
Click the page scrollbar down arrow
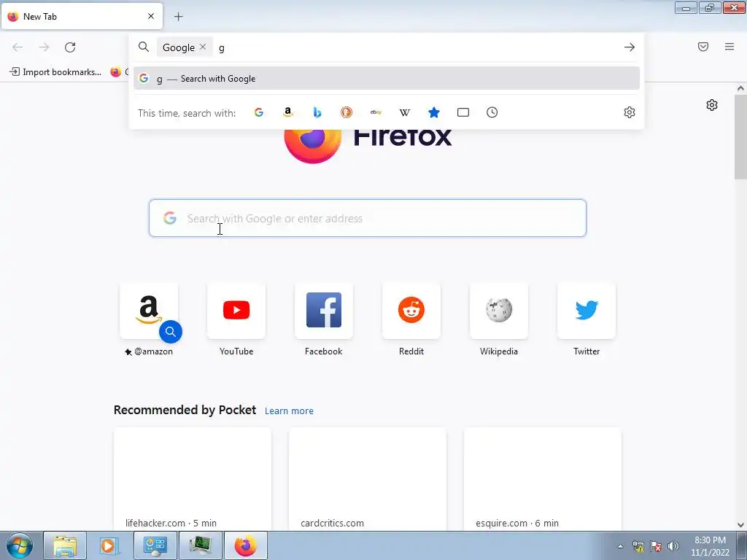[740, 525]
